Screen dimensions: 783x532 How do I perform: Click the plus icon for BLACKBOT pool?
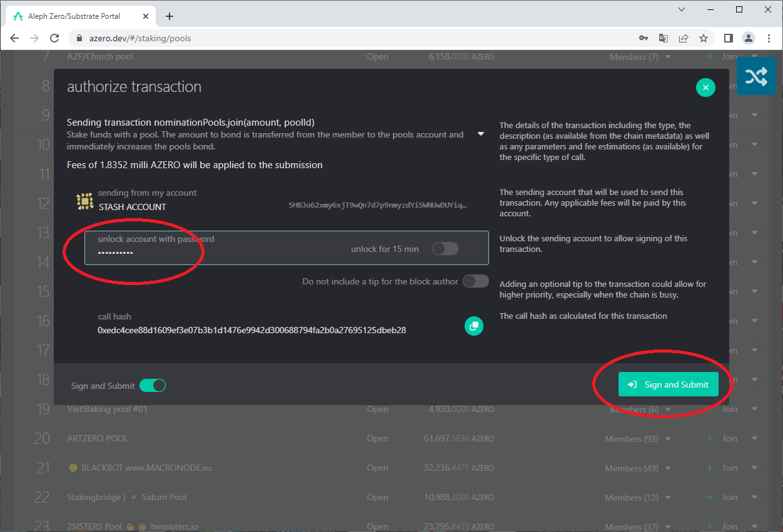[710, 468]
